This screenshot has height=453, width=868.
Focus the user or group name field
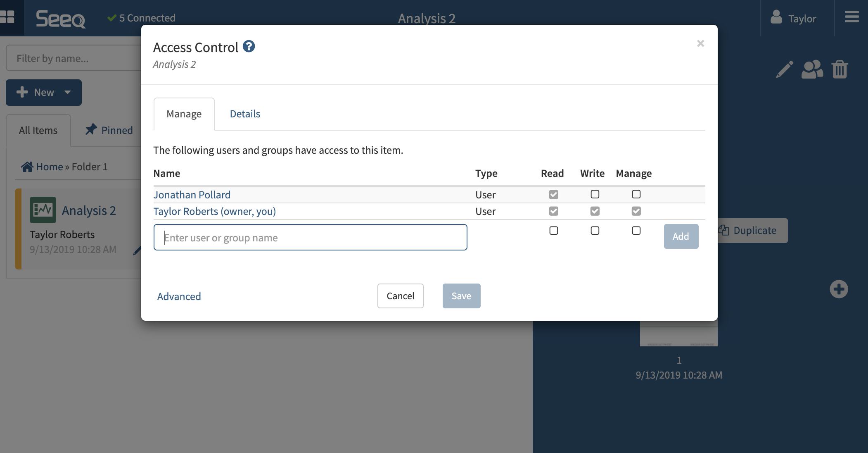[x=310, y=237]
